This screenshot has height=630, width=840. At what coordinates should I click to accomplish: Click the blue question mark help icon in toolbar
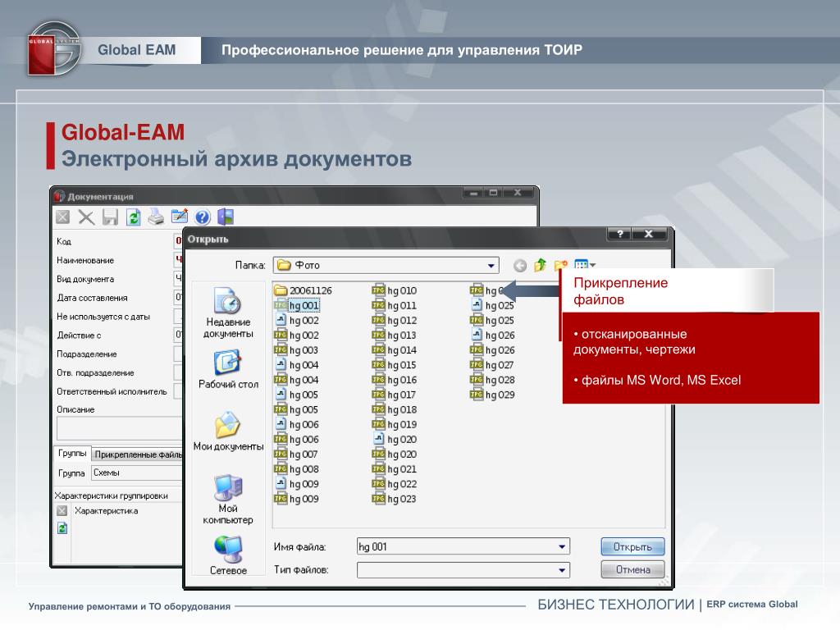point(203,217)
